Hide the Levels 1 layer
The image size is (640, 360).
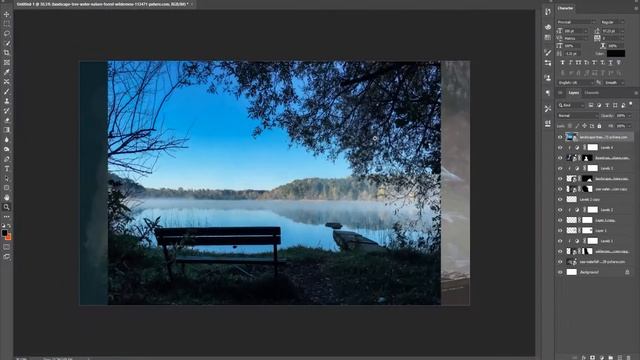(560, 241)
